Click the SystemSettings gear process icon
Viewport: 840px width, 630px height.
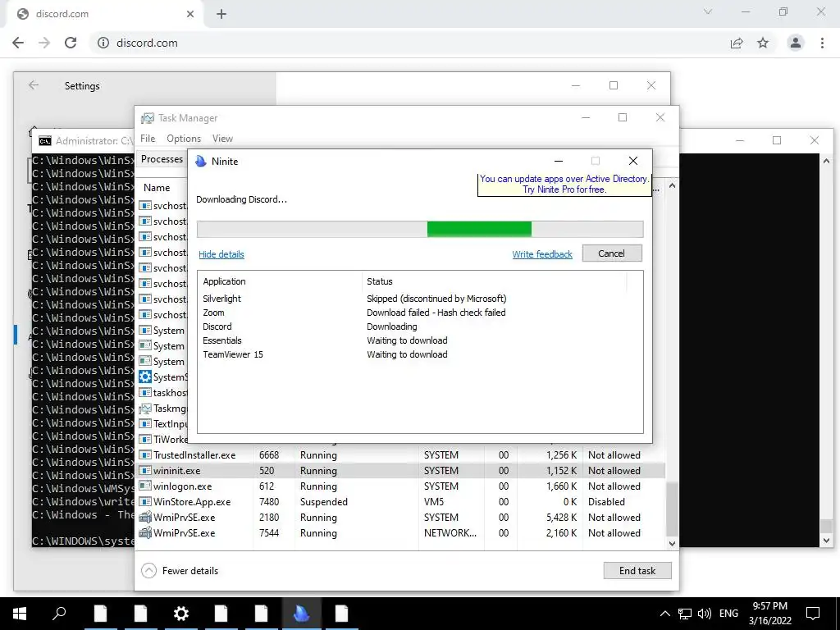(144, 377)
